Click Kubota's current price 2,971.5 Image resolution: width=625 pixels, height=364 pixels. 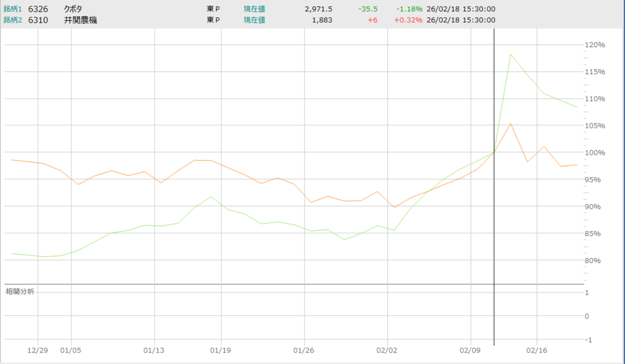[x=318, y=9]
